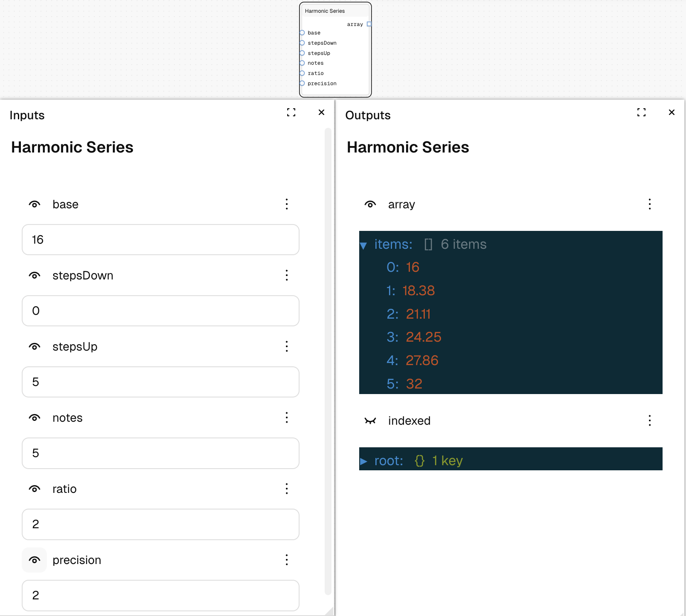
Task: Toggle visibility of precision input
Action: (x=35, y=560)
